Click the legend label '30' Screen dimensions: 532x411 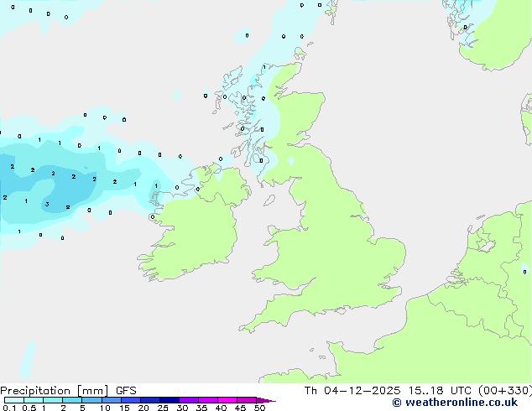[182, 408]
